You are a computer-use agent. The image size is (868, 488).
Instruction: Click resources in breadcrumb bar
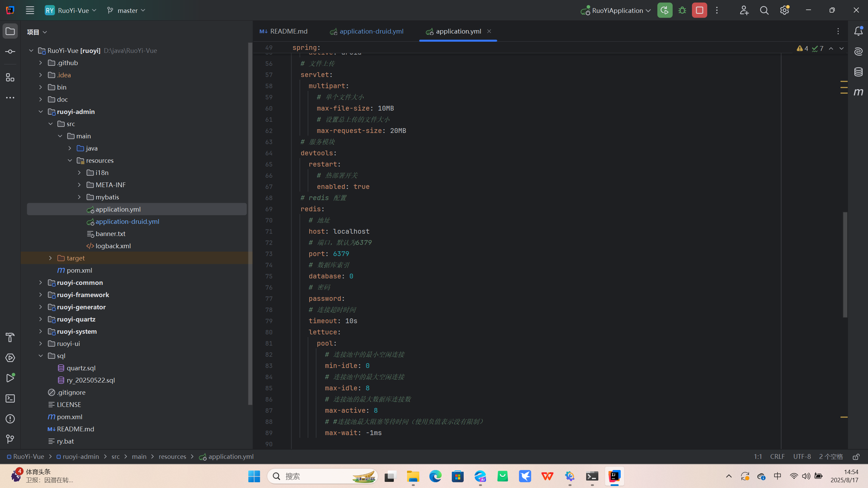pyautogui.click(x=172, y=456)
